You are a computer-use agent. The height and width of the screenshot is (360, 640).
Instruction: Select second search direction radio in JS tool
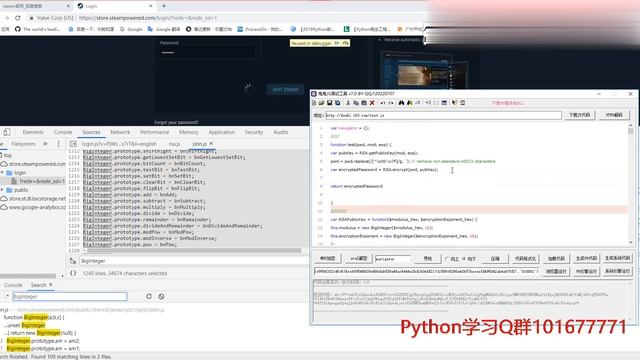pyautogui.click(x=464, y=259)
